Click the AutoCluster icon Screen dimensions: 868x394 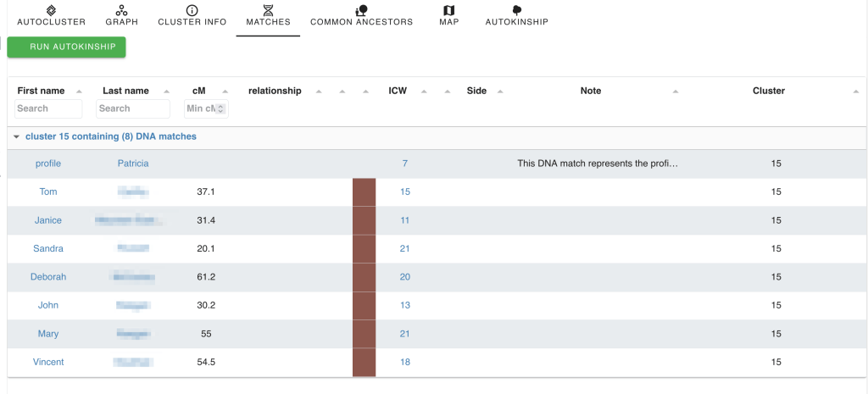[x=51, y=10]
